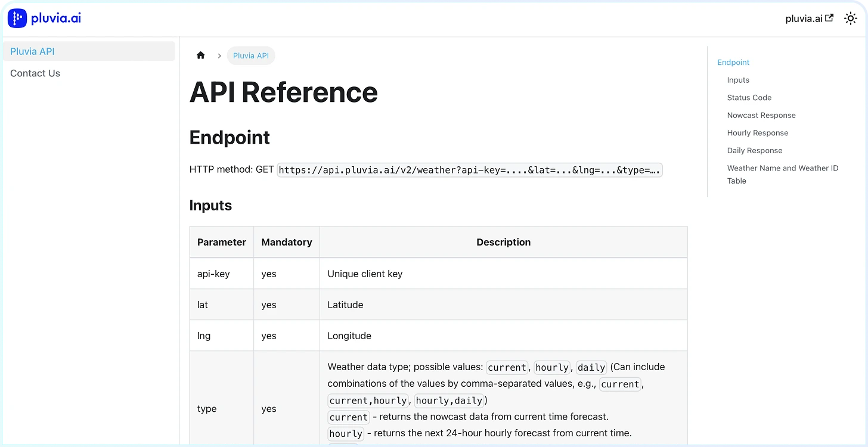
Task: Navigate to Hourly Response section
Action: [x=757, y=133]
